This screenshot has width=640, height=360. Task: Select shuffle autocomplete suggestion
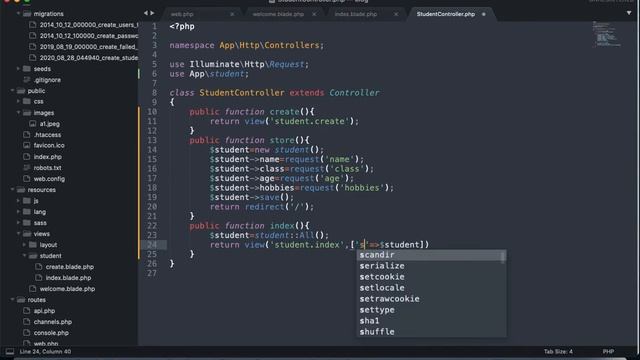(x=429, y=332)
